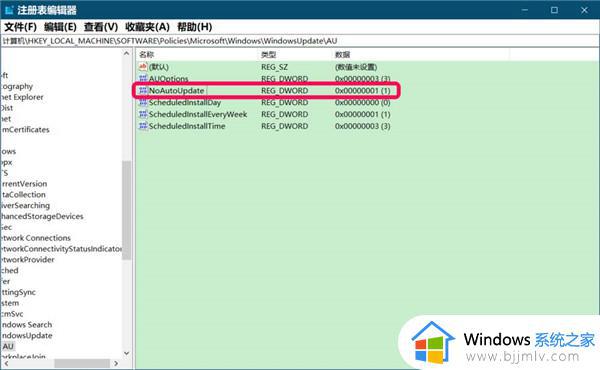Screen dimensions: 600x370
Task: Click the tree pane scroll-down arrow
Action: coord(127,353)
